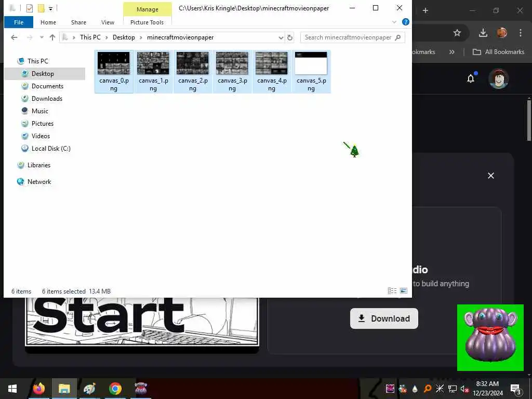The width and height of the screenshot is (532, 399).
Task: Click the user avatar on the webpage
Action: pos(498,78)
